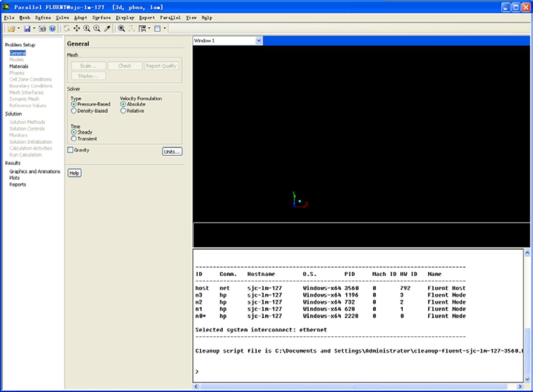Click the fit to window magnifier icon
This screenshot has height=392, width=533.
point(121,29)
